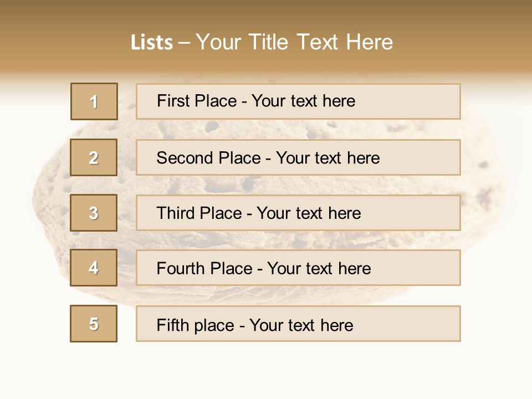Click the slide title 'Your Title Text Here'

pos(294,42)
